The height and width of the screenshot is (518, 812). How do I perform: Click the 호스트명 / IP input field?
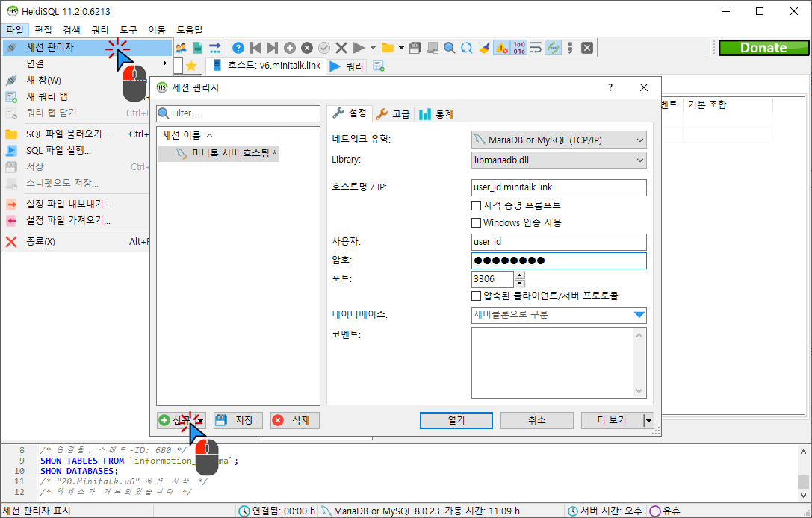(x=559, y=187)
